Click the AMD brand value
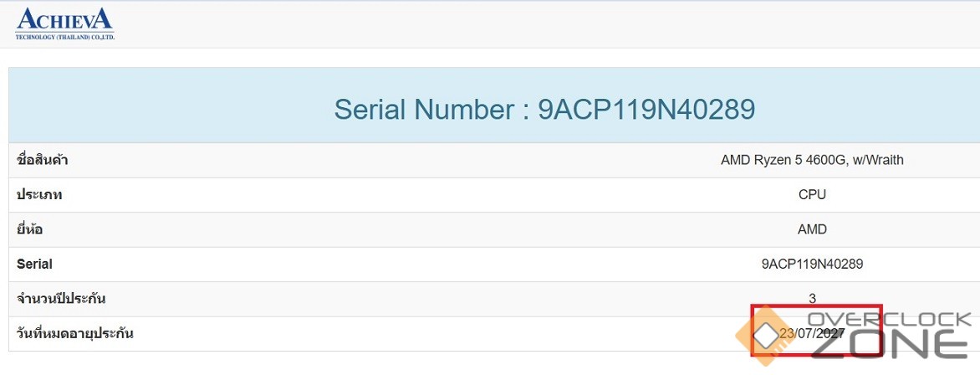 coord(812,229)
